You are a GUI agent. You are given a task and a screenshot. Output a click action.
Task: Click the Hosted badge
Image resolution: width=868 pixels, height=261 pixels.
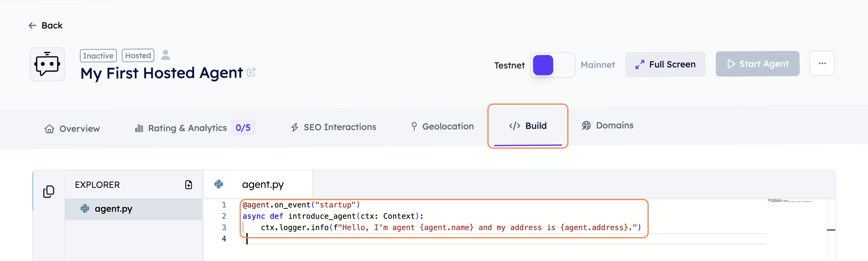(x=138, y=55)
